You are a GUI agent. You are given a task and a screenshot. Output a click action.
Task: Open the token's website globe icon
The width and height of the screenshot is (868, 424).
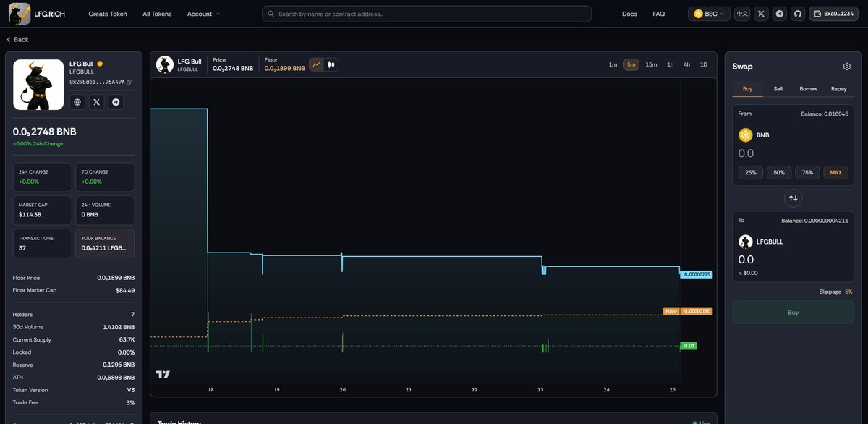click(x=78, y=103)
